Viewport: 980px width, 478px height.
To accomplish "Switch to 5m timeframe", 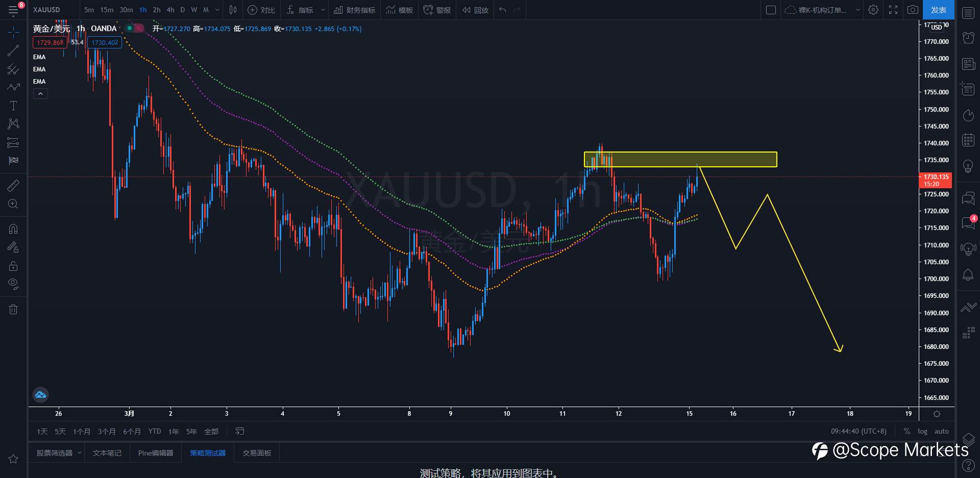I will click(89, 10).
